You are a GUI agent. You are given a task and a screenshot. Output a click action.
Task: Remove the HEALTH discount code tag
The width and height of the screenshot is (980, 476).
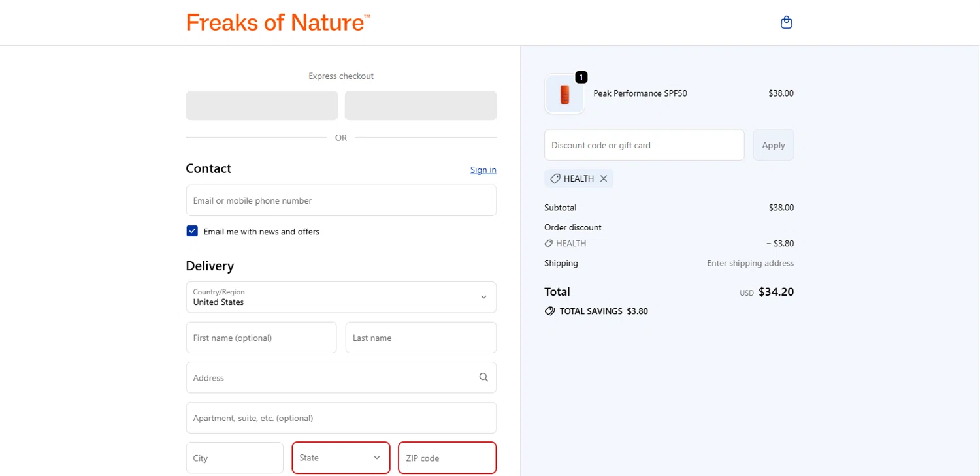tap(604, 178)
